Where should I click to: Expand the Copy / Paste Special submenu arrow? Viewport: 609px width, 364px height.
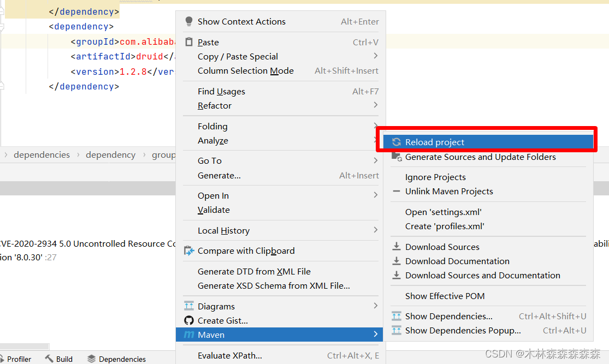[x=375, y=56]
